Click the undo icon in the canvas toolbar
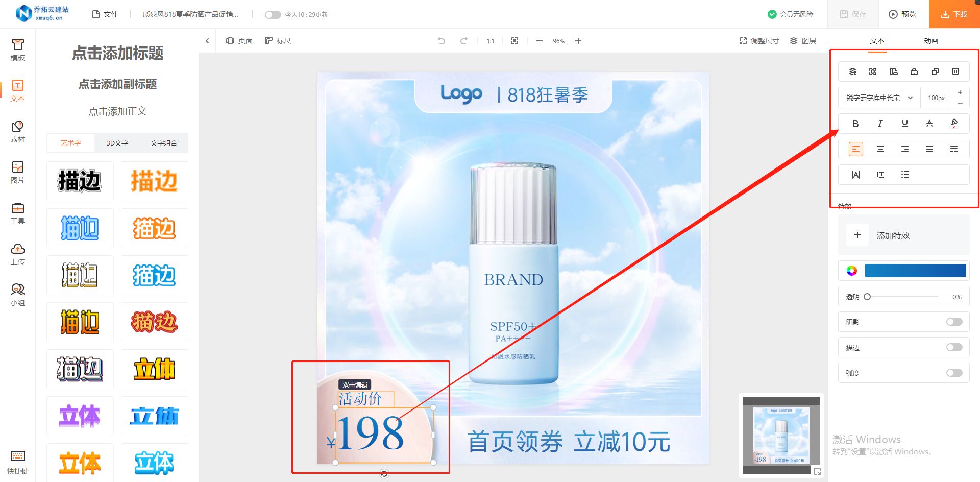The width and height of the screenshot is (980, 482). (440, 41)
